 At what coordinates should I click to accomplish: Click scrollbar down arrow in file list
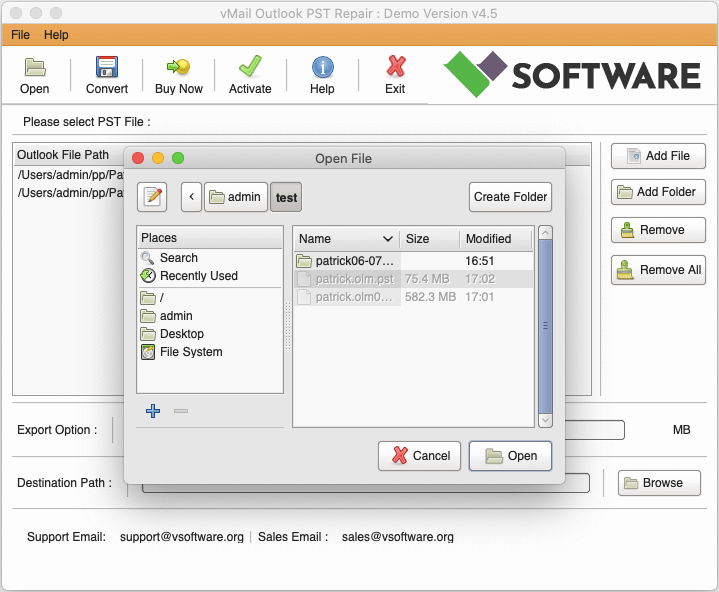click(x=545, y=420)
